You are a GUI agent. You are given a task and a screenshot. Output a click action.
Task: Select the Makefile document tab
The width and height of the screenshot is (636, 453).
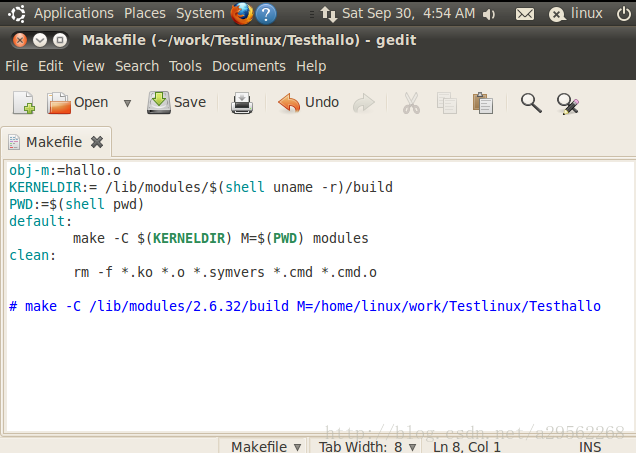click(x=54, y=142)
